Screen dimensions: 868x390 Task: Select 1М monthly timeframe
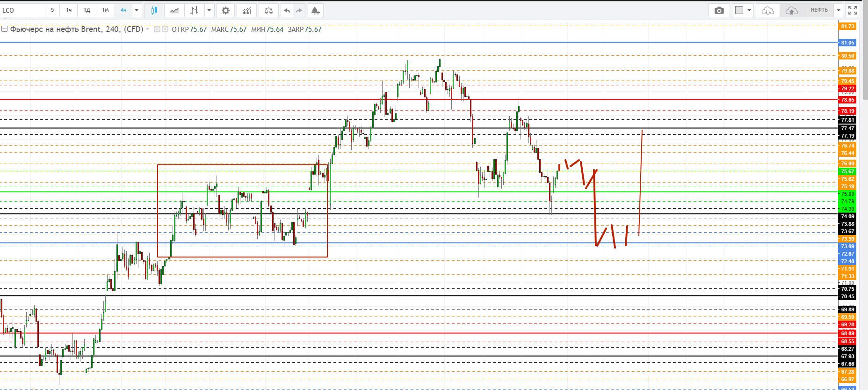(x=105, y=10)
